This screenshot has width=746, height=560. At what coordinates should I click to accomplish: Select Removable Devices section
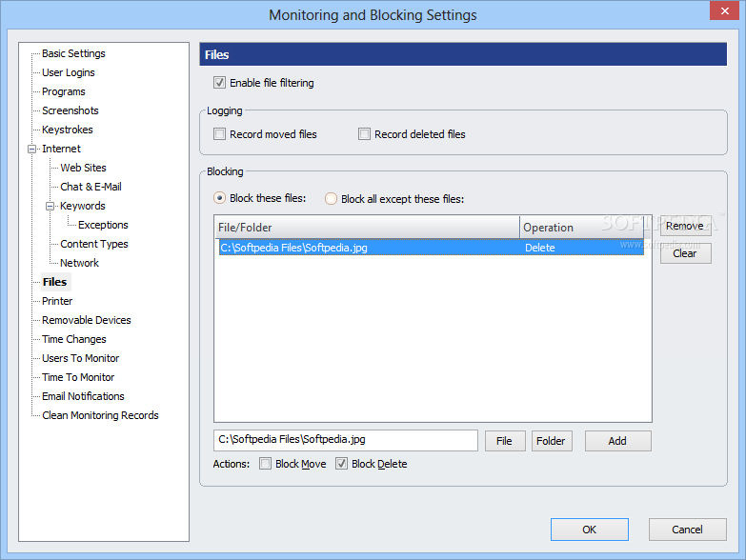point(86,320)
